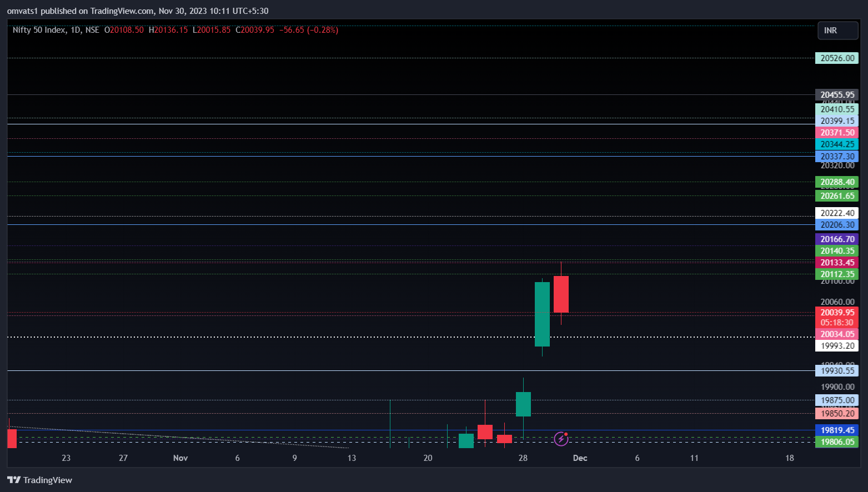Click the latest red candle body

coord(561,294)
